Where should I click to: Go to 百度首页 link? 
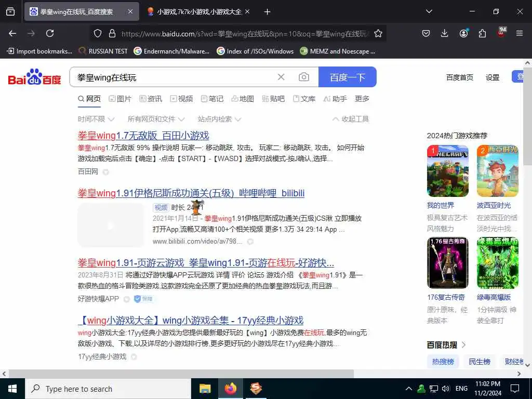click(x=459, y=77)
